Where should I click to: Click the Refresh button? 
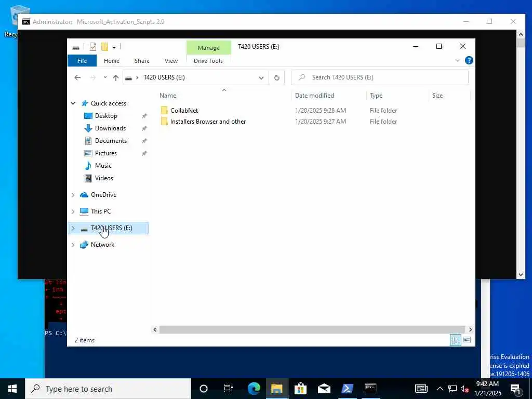coord(277,78)
